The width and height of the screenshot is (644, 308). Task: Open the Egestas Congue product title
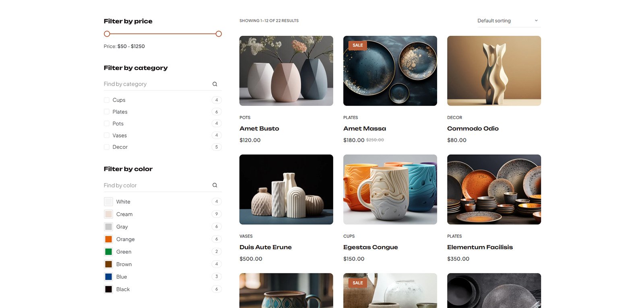(x=370, y=247)
